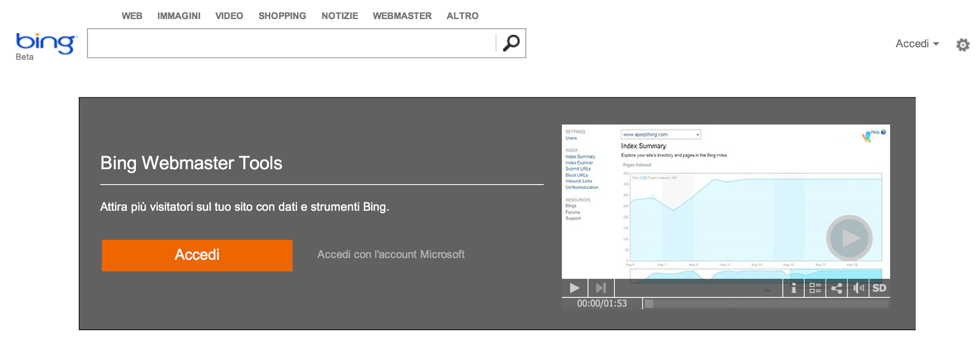Click the 00:00/01:53 time display
The height and width of the screenshot is (363, 980).
click(x=602, y=304)
